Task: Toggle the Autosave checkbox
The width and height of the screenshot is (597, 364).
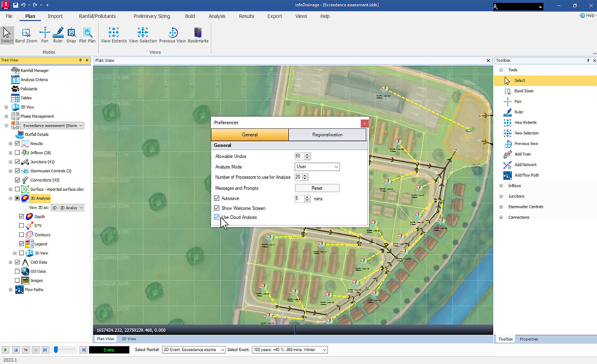Action: pyautogui.click(x=217, y=199)
